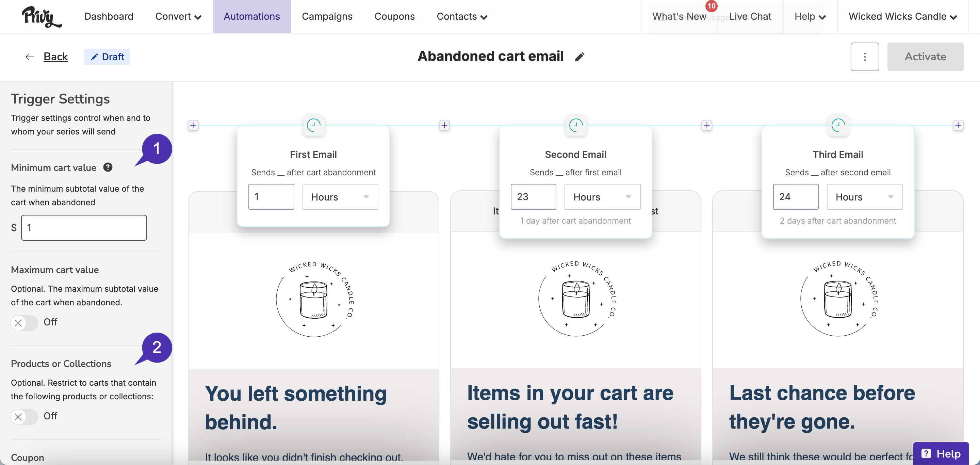
Task: Click the Minimum cart value help question icon
Action: 108,167
